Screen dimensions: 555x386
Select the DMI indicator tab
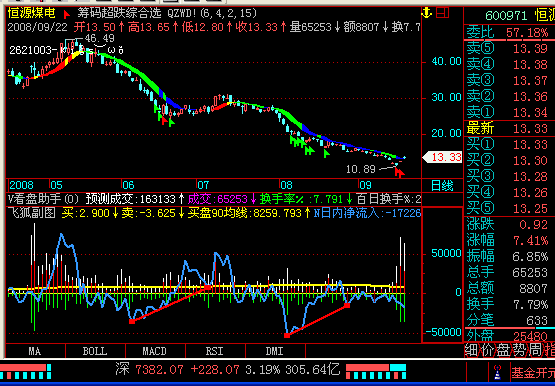(x=275, y=351)
